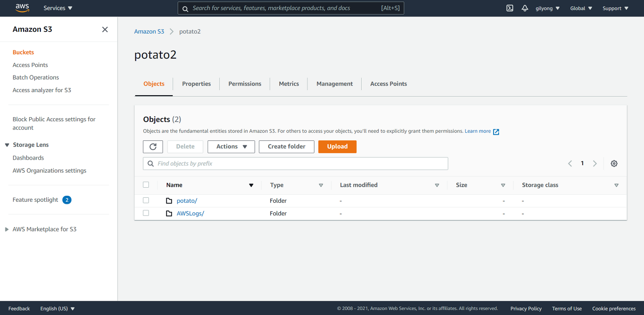Open the Support dropdown menu

(x=615, y=8)
